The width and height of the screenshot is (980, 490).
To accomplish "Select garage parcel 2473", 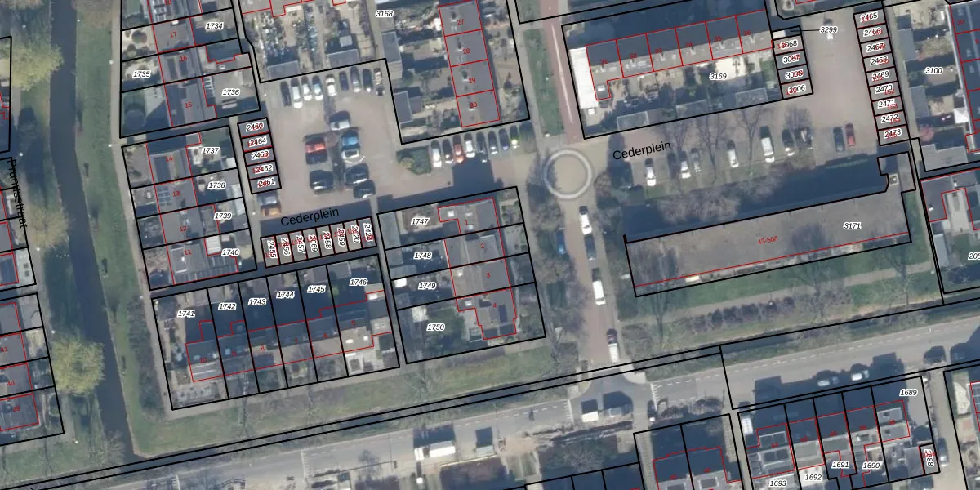I will coord(892,133).
